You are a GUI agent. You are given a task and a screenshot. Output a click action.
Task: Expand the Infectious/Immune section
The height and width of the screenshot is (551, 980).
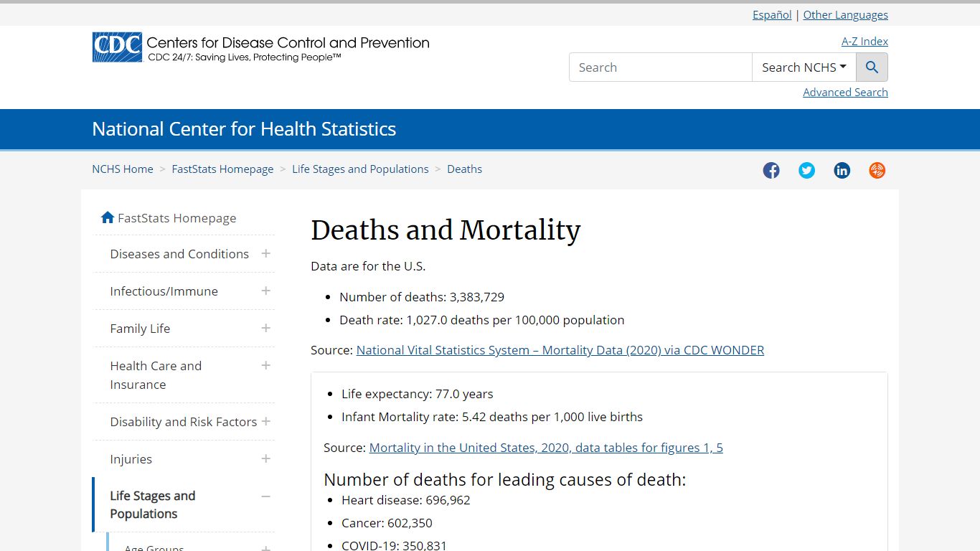(265, 291)
